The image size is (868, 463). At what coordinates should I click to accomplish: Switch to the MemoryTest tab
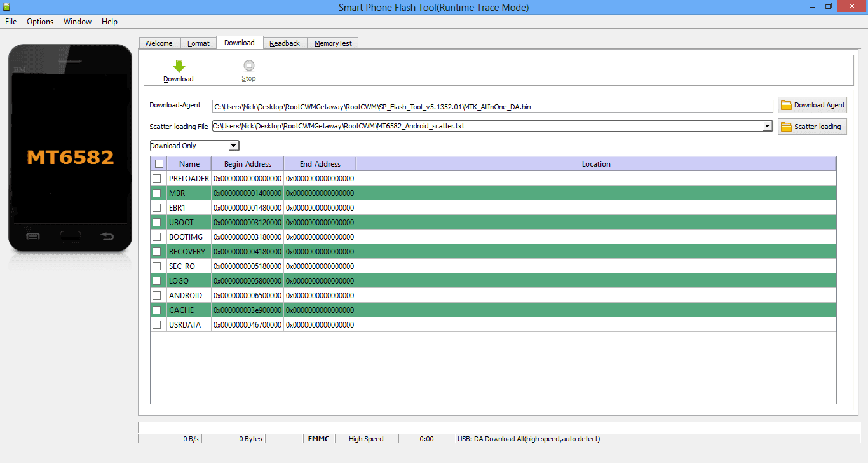click(x=333, y=43)
